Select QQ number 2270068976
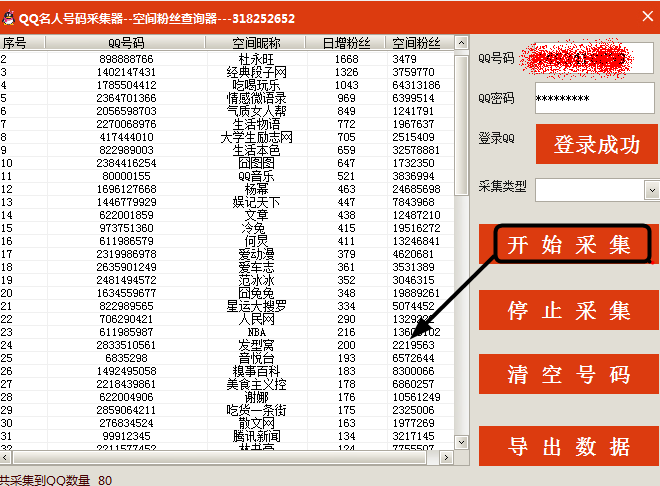Viewport: 660px width, 486px height. [x=126, y=124]
